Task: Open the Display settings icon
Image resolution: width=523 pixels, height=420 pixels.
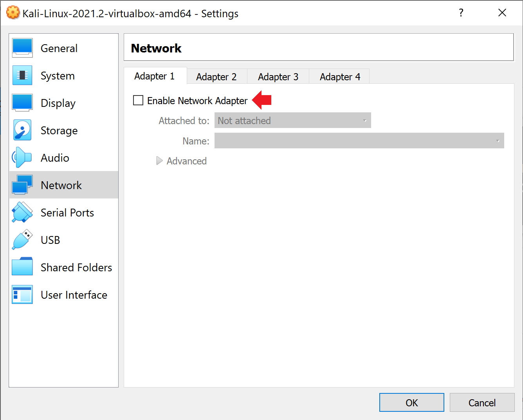Action: click(x=22, y=103)
